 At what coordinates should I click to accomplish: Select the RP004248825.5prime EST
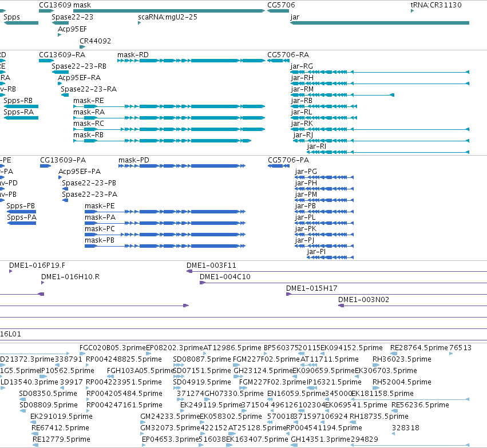[89, 365]
